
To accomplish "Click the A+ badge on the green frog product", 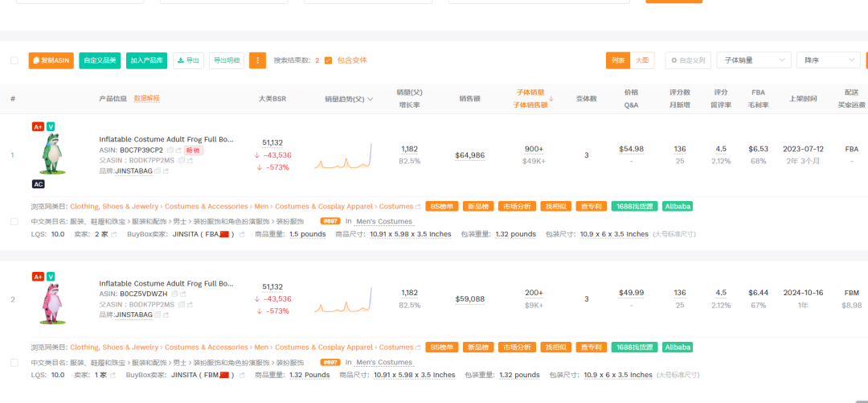I will (38, 126).
